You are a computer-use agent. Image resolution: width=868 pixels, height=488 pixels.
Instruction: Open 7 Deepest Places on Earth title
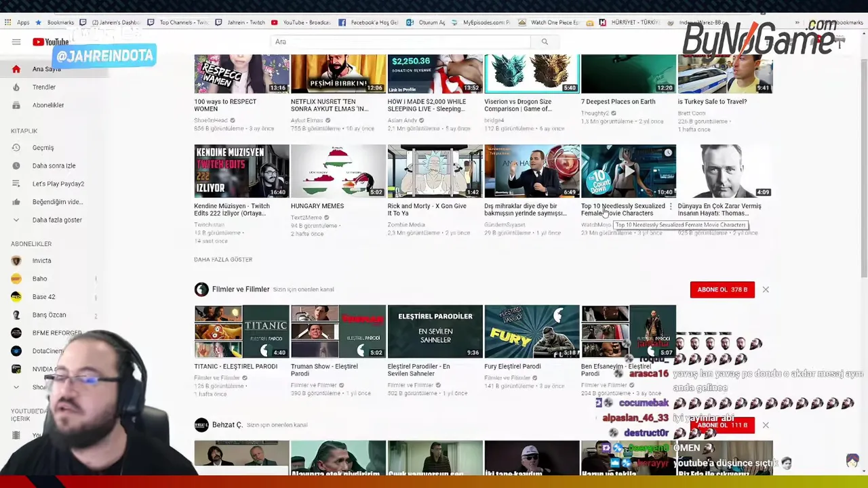click(x=618, y=102)
